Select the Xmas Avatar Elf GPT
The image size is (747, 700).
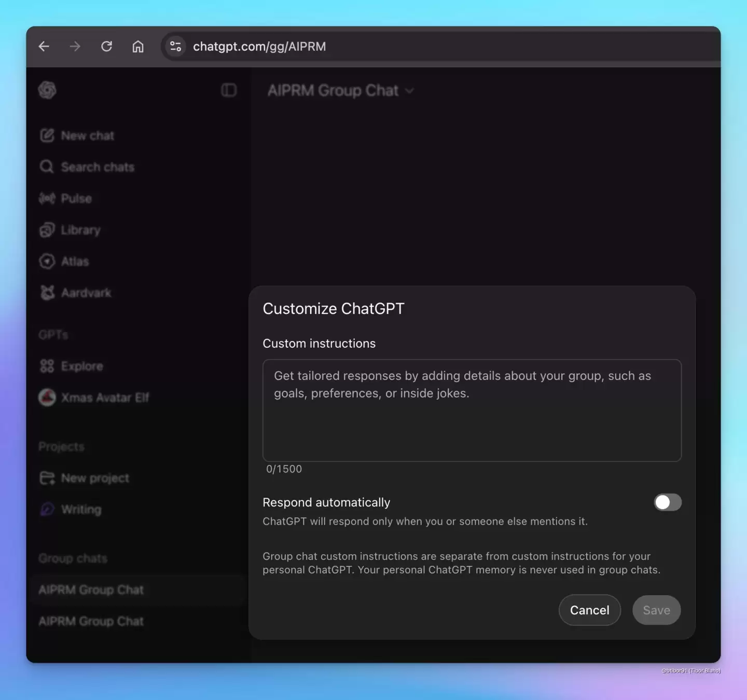[x=105, y=397]
